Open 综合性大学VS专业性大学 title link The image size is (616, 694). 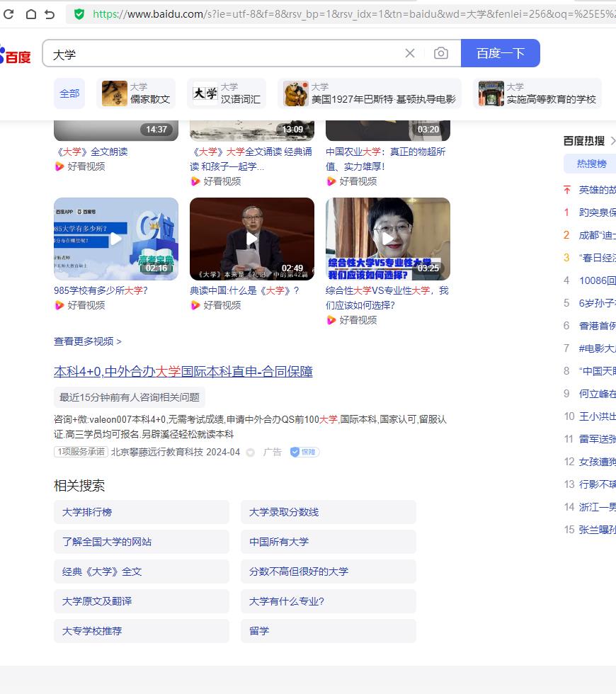(x=387, y=297)
